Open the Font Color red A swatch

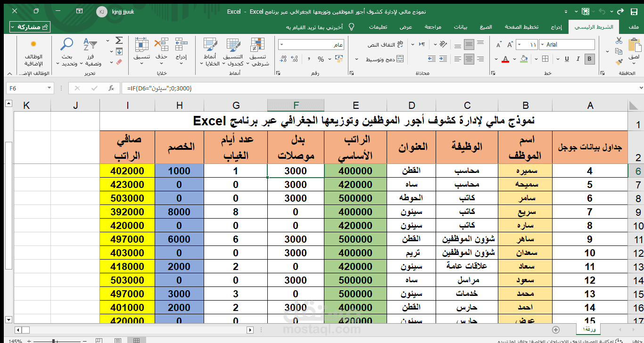[505, 59]
